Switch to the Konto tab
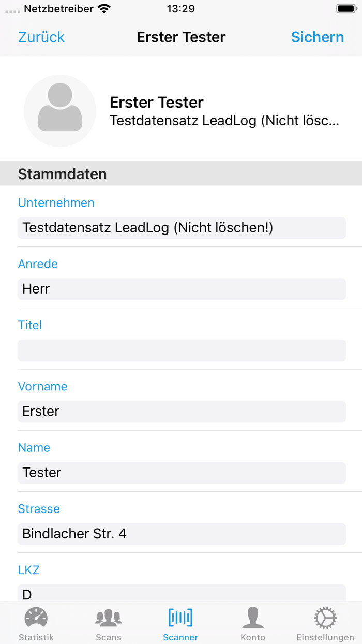The width and height of the screenshot is (362, 644). click(x=253, y=624)
